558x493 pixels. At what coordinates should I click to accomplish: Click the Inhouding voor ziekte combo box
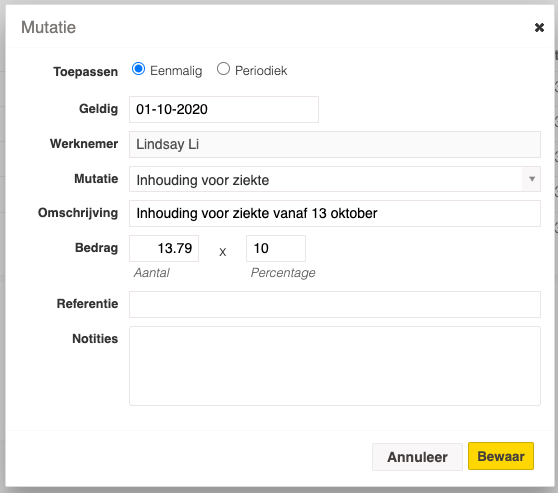(x=335, y=179)
